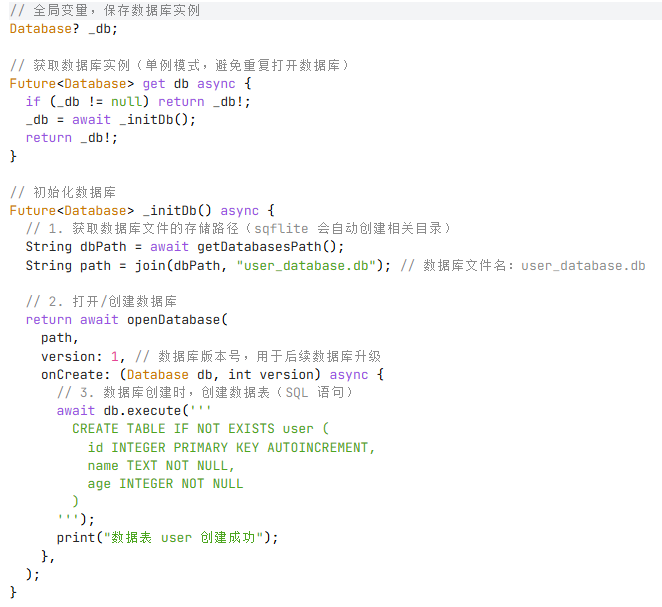Click the 'version: 1' parameter

(x=81, y=356)
